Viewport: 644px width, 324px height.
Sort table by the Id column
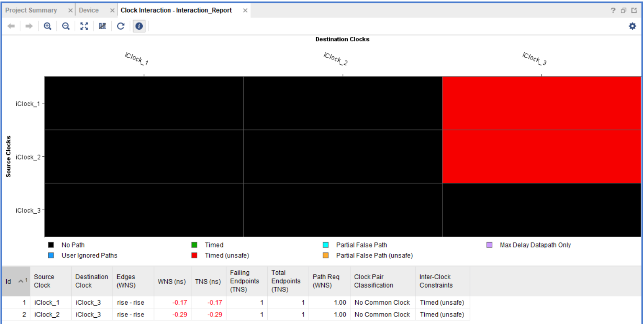[15, 281]
